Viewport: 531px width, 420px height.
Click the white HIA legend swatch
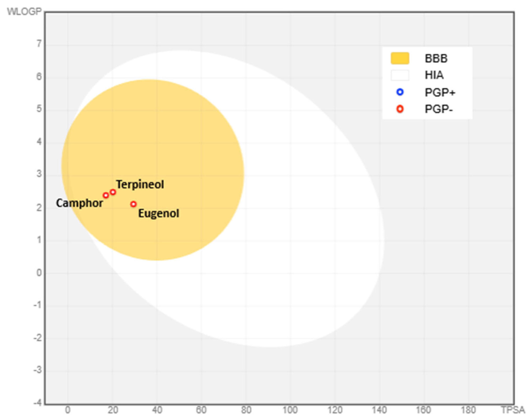[400, 75]
